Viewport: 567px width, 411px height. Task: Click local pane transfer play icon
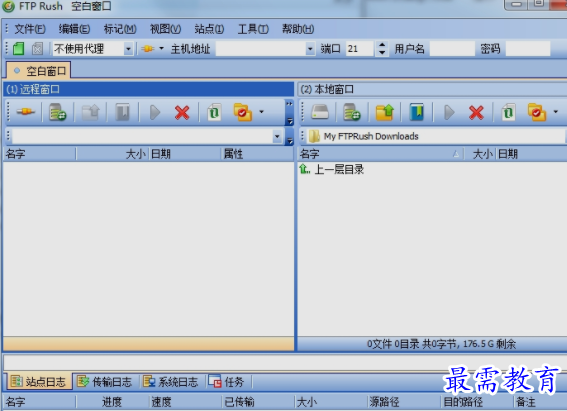pos(449,112)
